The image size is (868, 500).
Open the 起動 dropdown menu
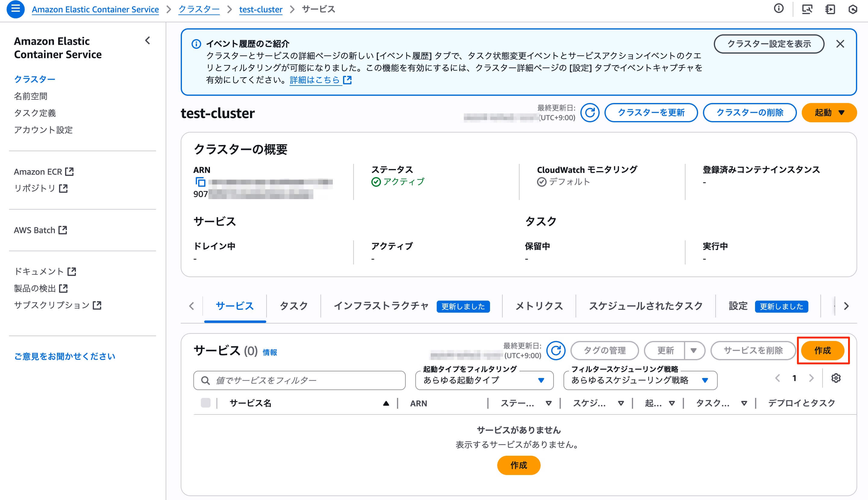click(x=829, y=113)
